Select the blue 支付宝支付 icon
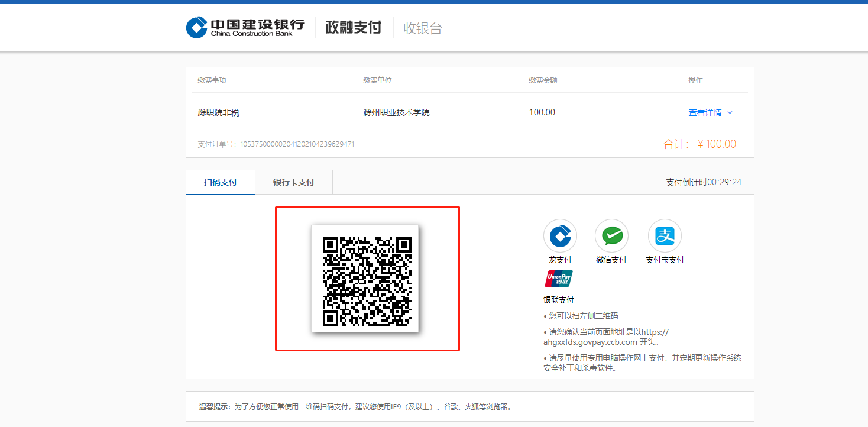 tap(665, 236)
